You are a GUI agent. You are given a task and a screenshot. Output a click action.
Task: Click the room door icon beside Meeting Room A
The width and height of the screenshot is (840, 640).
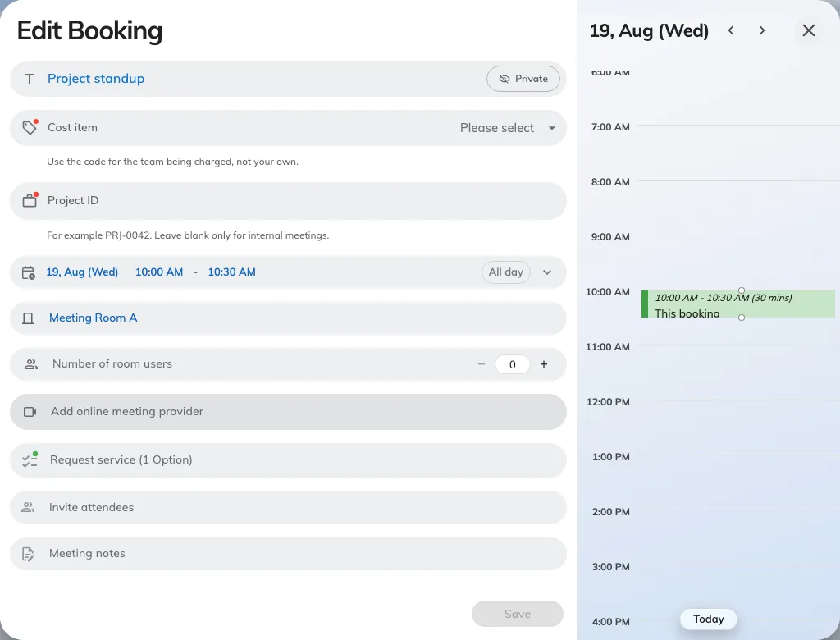pos(28,318)
